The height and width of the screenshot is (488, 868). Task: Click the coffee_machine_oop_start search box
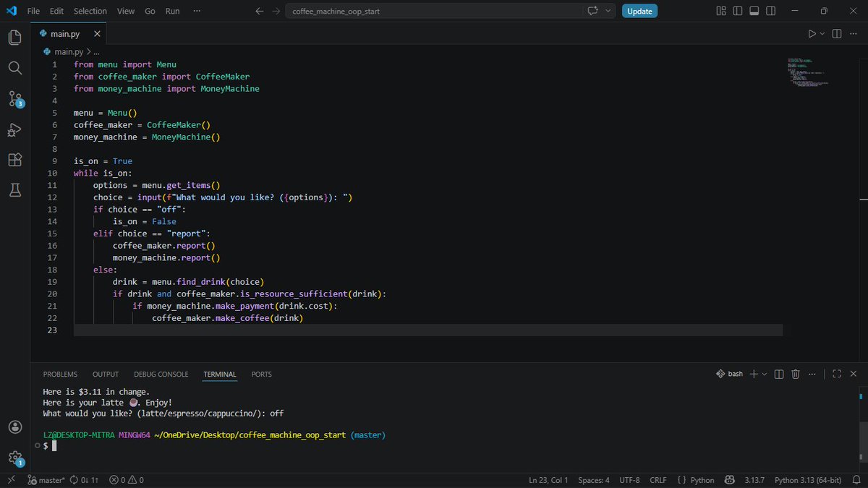click(x=435, y=11)
